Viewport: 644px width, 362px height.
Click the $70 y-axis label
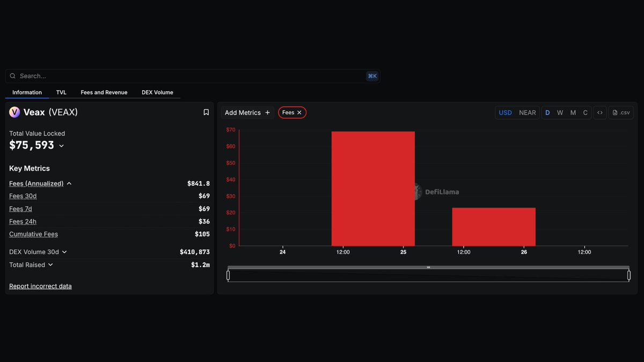(x=231, y=130)
